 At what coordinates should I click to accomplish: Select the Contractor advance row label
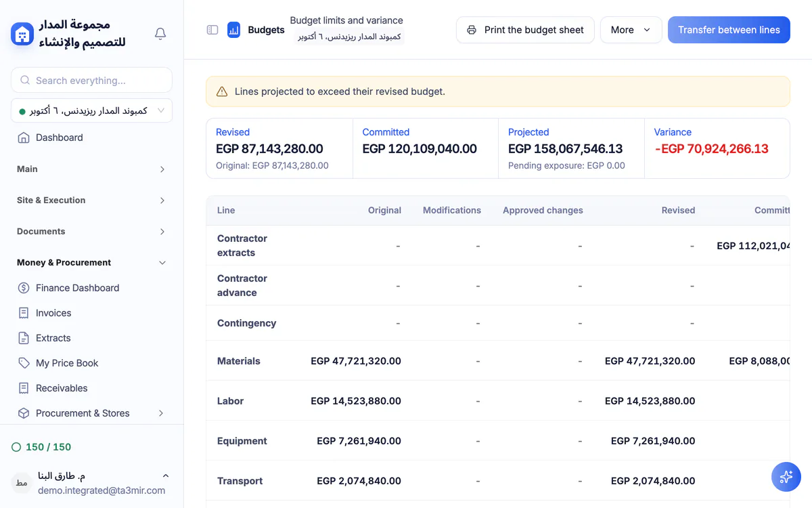pos(242,285)
